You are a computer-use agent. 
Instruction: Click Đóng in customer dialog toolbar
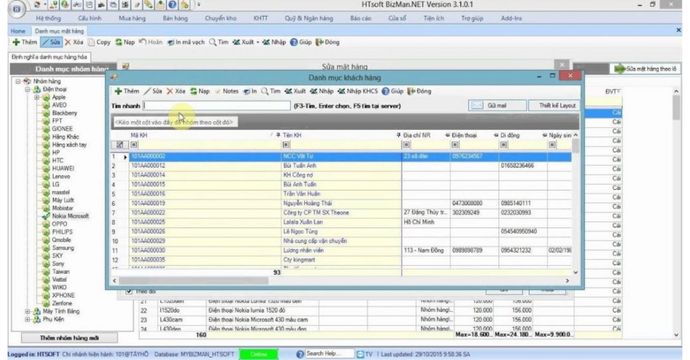(419, 91)
